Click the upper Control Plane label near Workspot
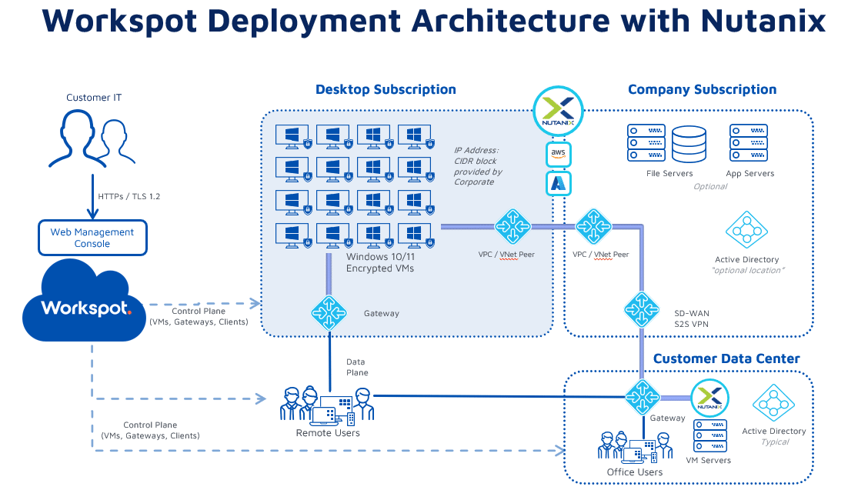Viewport: 868px width, 490px height. coord(199,316)
